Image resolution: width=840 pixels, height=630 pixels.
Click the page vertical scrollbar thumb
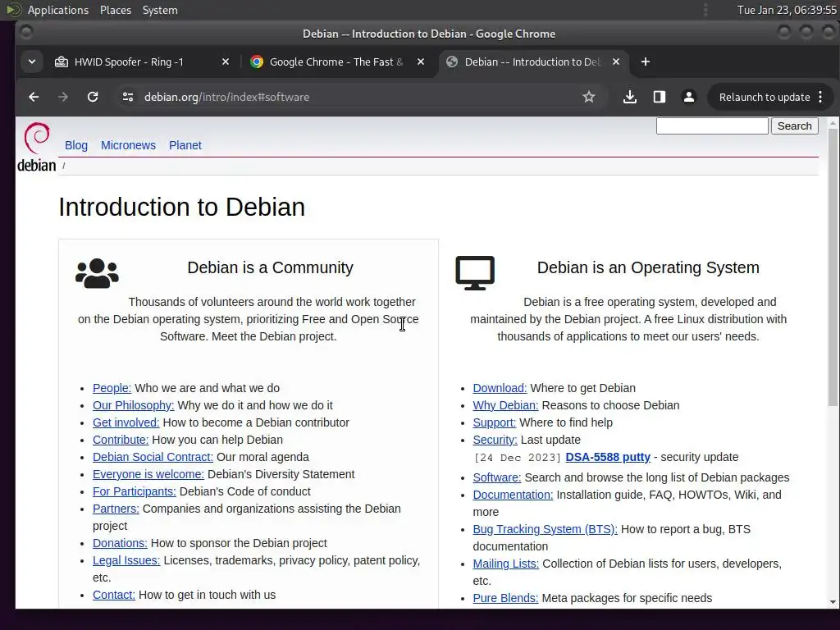tap(833, 267)
